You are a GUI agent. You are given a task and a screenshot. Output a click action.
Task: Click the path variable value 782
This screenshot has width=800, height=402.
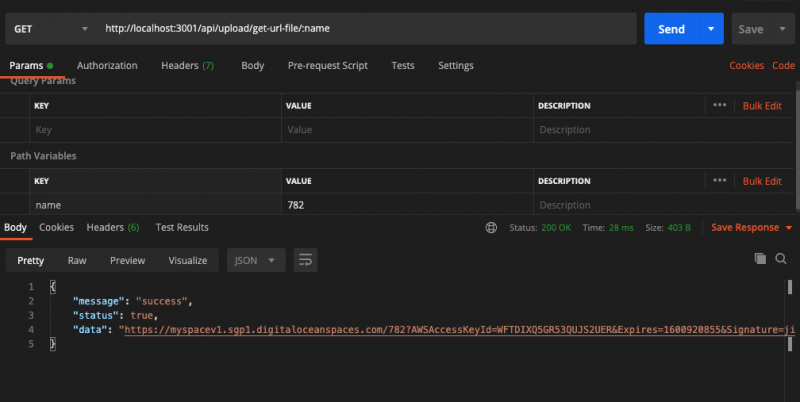click(295, 205)
